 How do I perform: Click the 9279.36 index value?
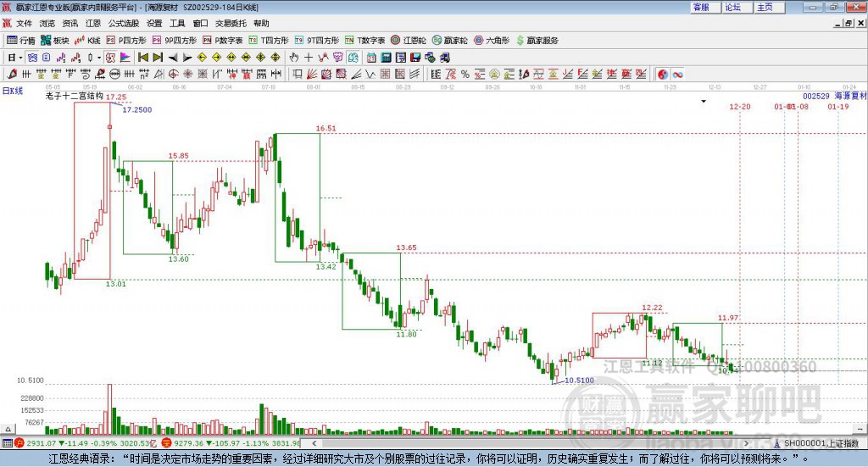point(189,443)
